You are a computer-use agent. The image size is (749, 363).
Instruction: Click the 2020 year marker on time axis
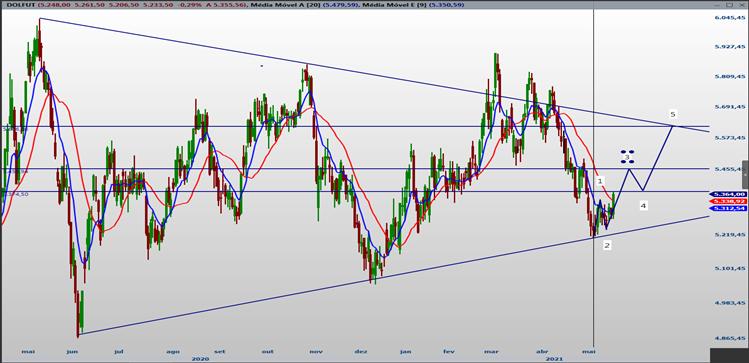[200, 358]
